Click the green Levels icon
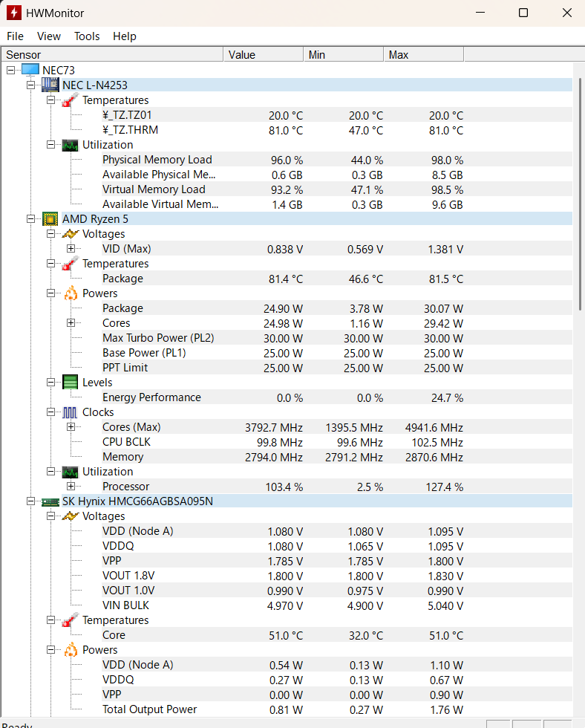The width and height of the screenshot is (585, 728). coord(71,382)
